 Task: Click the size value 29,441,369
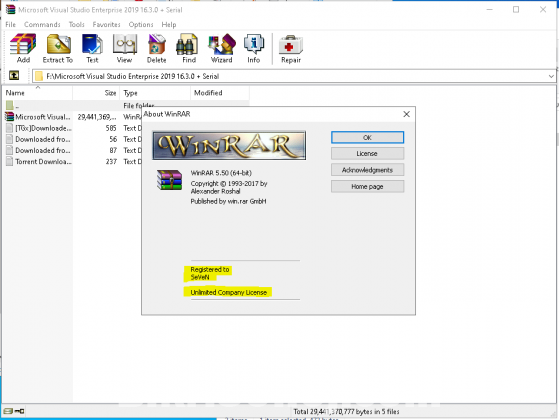(x=97, y=117)
